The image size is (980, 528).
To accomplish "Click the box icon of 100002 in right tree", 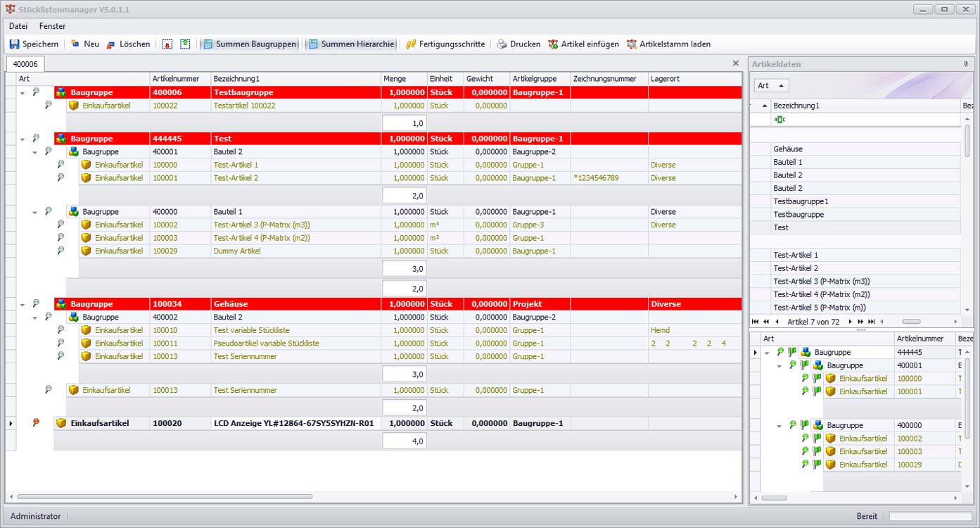I will tap(830, 439).
